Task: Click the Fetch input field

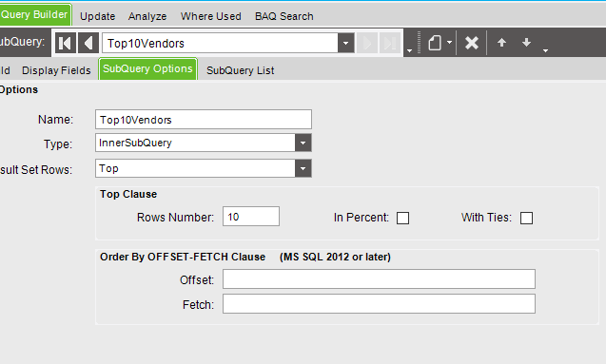Action: coord(379,304)
